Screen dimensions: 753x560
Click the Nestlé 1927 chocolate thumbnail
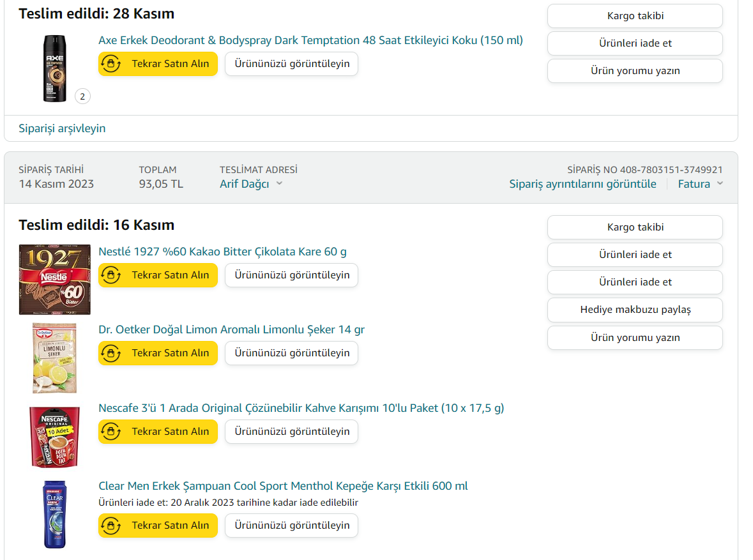coord(55,280)
